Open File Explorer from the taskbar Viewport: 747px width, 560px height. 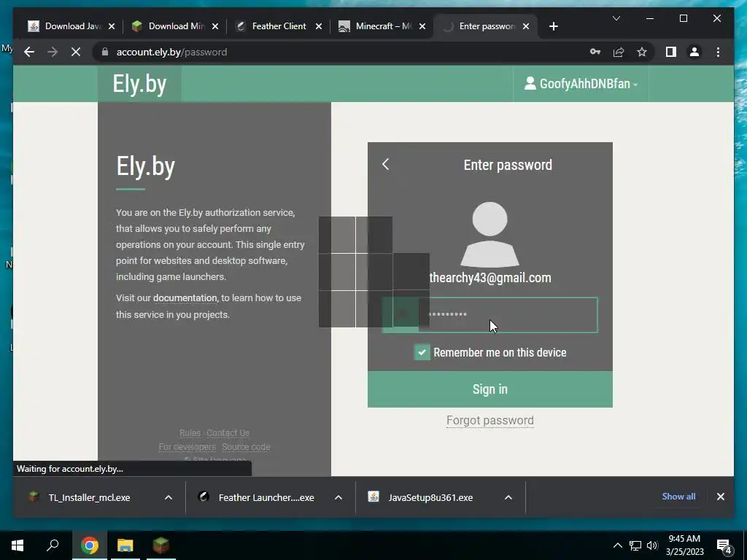[125, 545]
